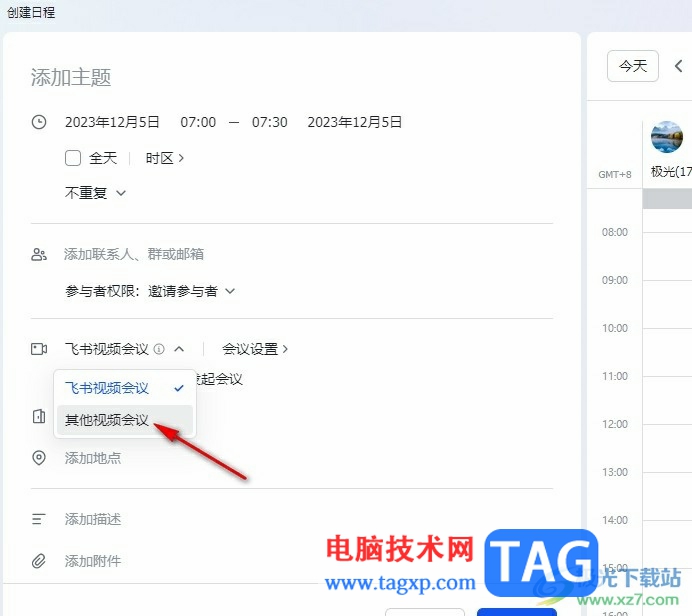
Task: Click the GMT+8 timezone label
Action: (615, 175)
